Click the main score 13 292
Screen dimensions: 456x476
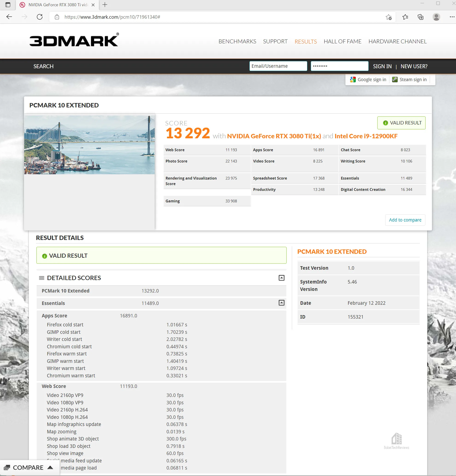coord(188,133)
